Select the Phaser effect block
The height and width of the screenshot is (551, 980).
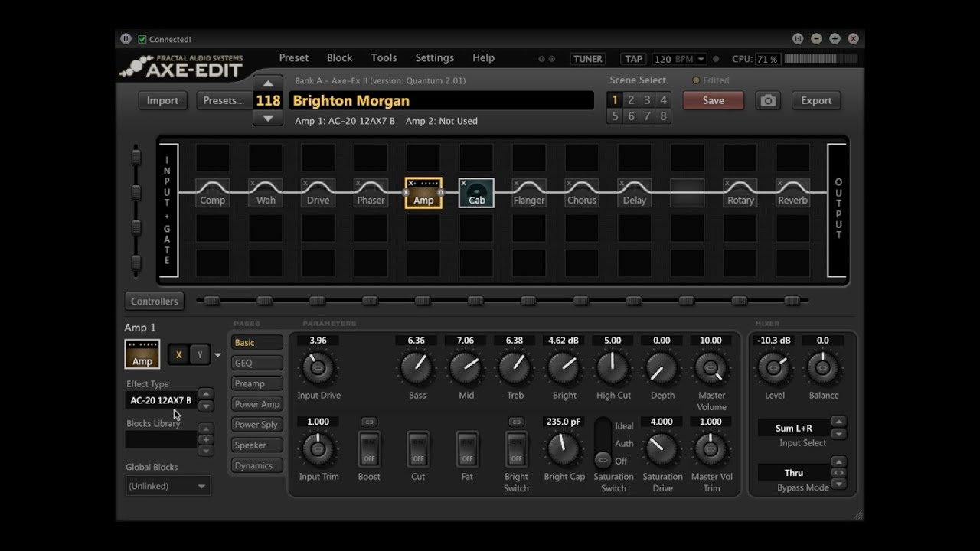click(371, 193)
